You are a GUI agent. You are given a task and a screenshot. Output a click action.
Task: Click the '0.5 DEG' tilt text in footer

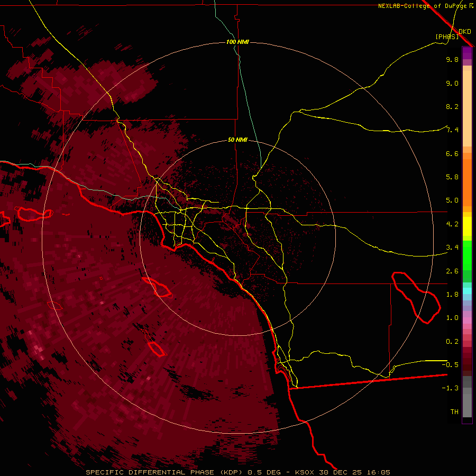tap(264, 472)
